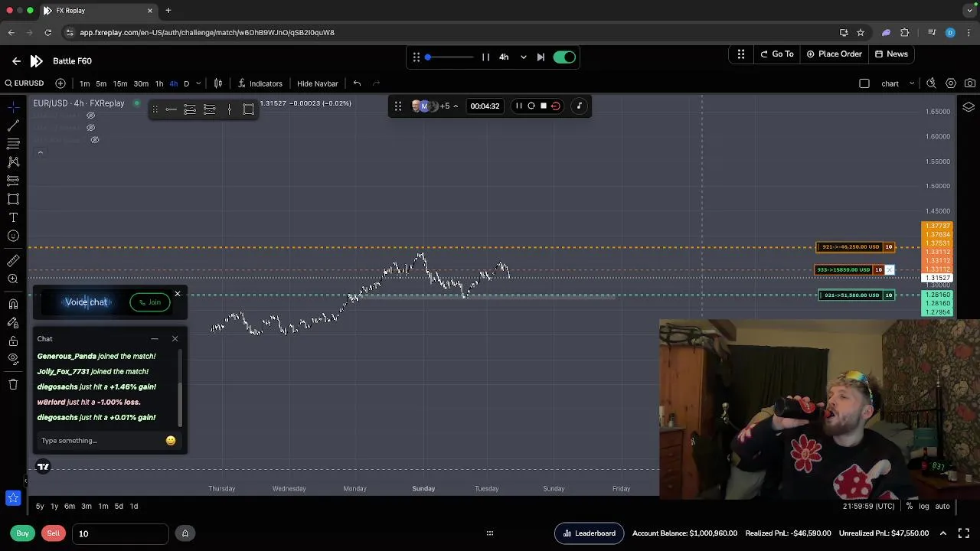The image size is (980, 551).
Task: Open the object tree layers icon
Action: [969, 107]
